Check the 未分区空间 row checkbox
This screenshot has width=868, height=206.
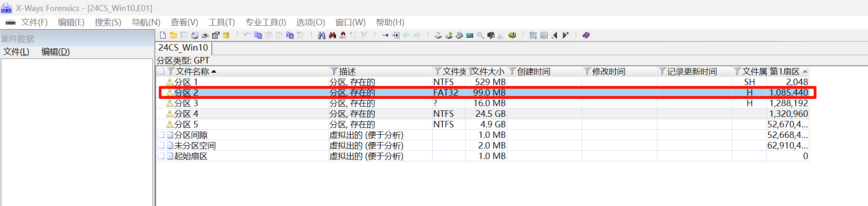click(x=161, y=145)
